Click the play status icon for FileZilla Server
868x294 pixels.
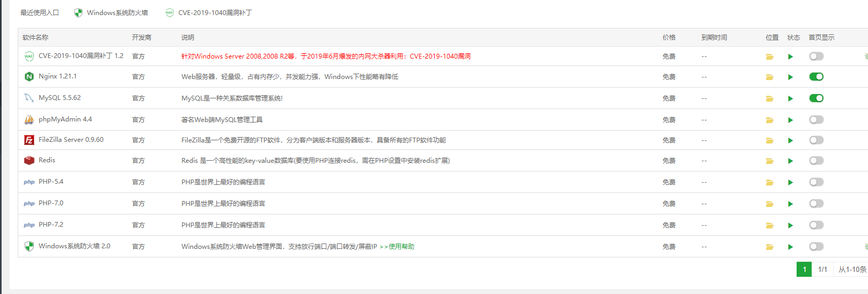coord(790,140)
